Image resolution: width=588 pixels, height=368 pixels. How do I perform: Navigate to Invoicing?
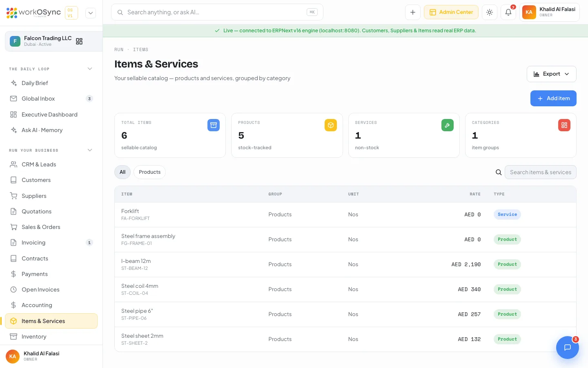tap(51, 242)
